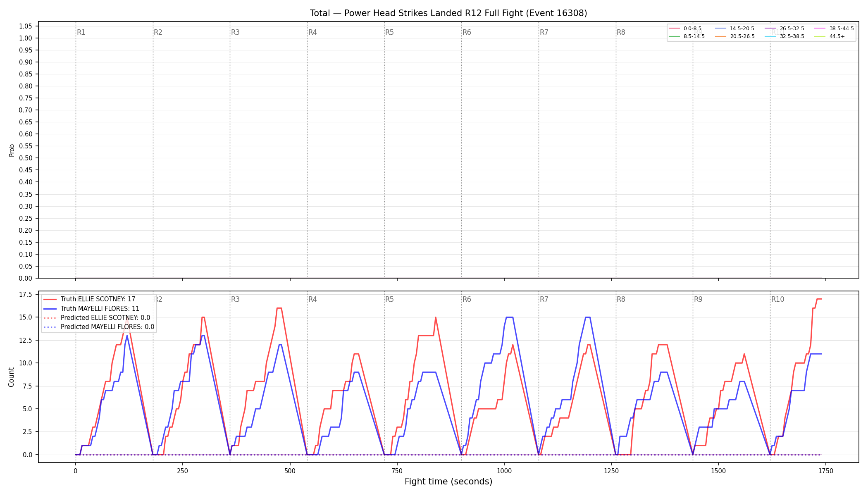Click the R4 round label in Prob chart
This screenshot has height=496, width=868.
[x=312, y=32]
